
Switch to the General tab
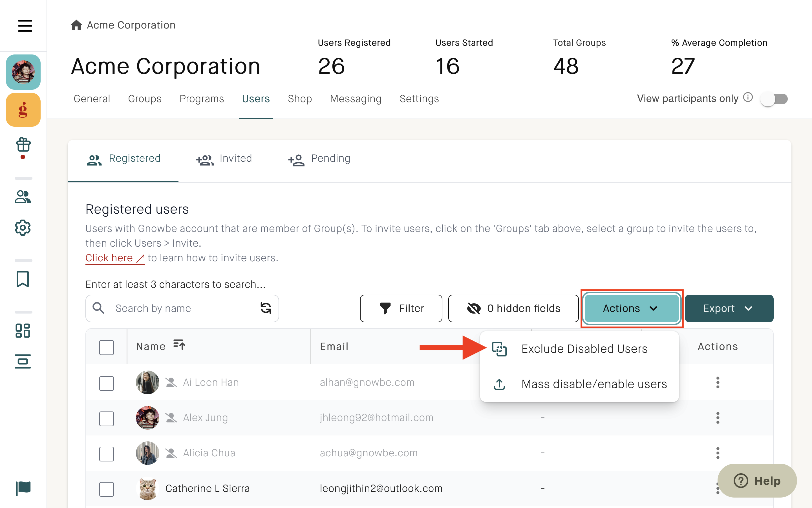92,99
